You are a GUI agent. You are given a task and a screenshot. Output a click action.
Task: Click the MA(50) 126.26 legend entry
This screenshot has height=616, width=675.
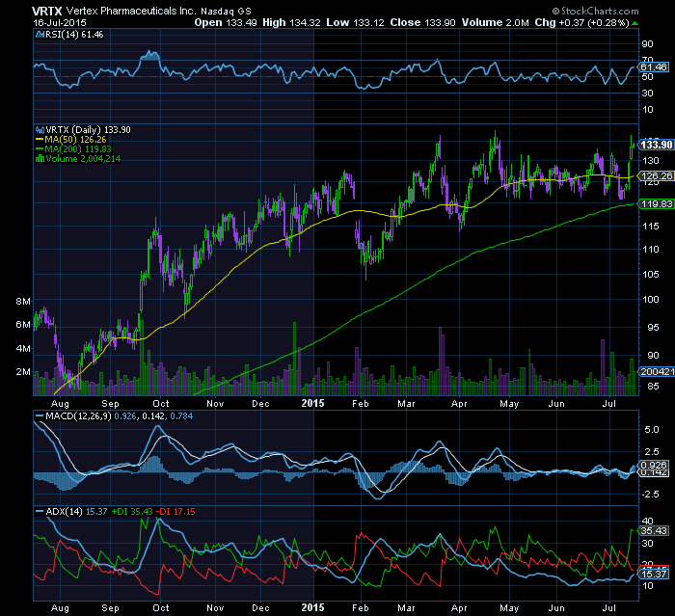[x=71, y=140]
